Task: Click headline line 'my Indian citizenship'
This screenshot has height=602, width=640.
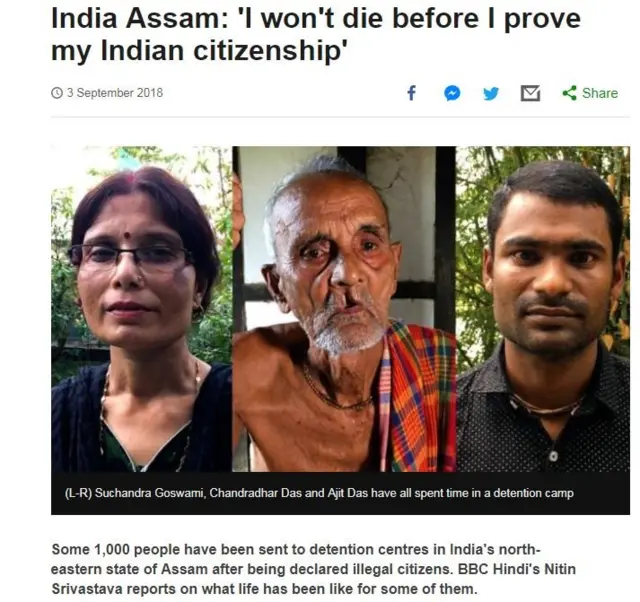Action: click(x=199, y=51)
